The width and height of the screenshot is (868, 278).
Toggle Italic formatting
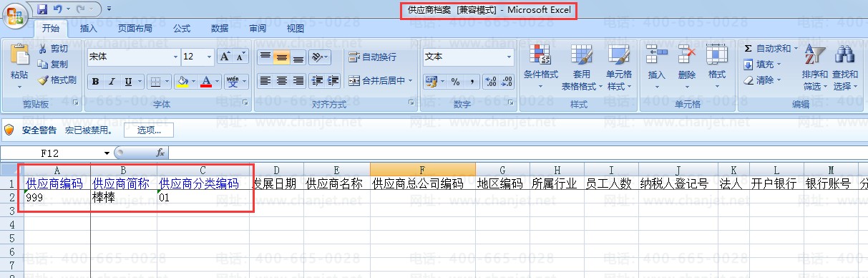(112, 81)
